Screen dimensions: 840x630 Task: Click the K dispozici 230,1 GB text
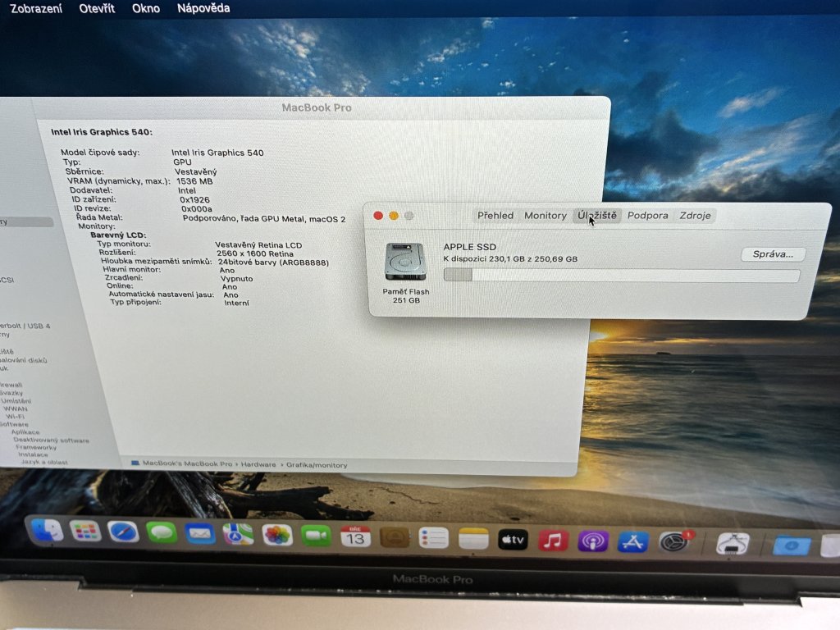pos(510,258)
